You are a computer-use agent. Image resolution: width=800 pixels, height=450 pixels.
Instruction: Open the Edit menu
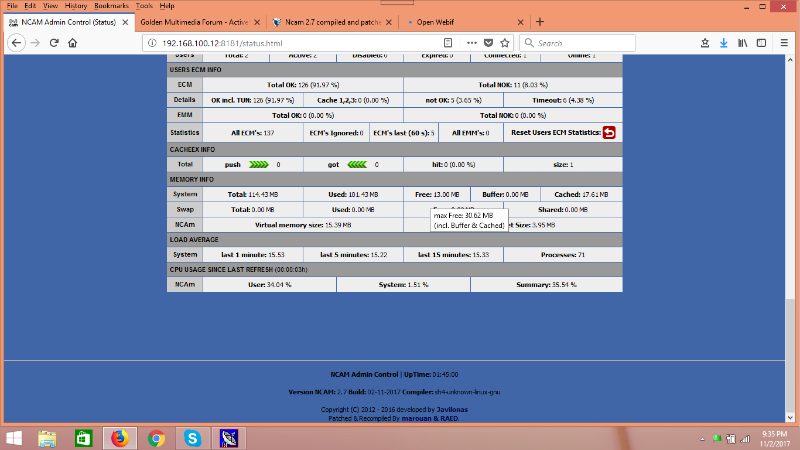coord(30,6)
